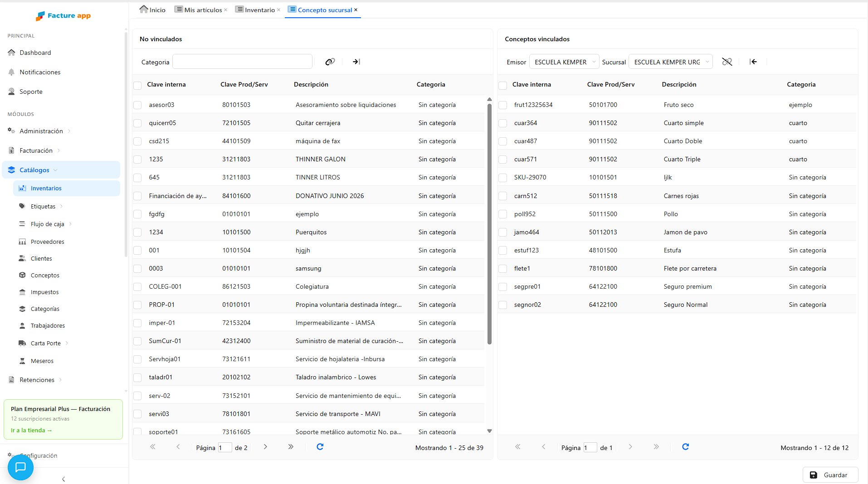The height and width of the screenshot is (484, 868).
Task: Open Impuestos catalog
Action: 44,292
